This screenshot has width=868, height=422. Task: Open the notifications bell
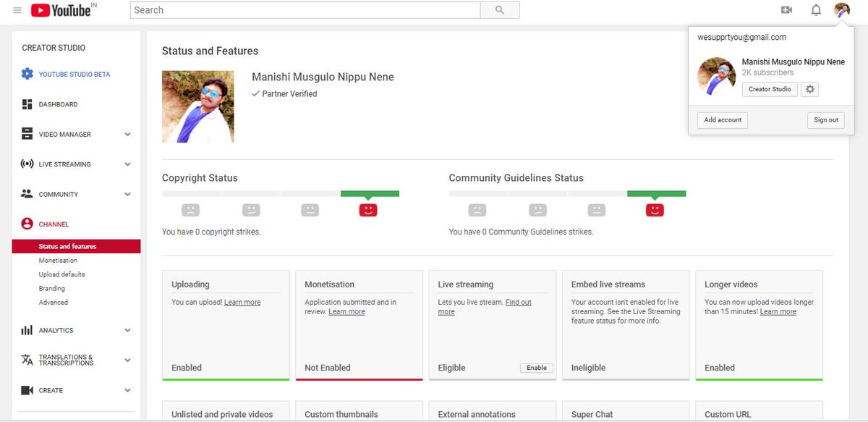pyautogui.click(x=816, y=10)
